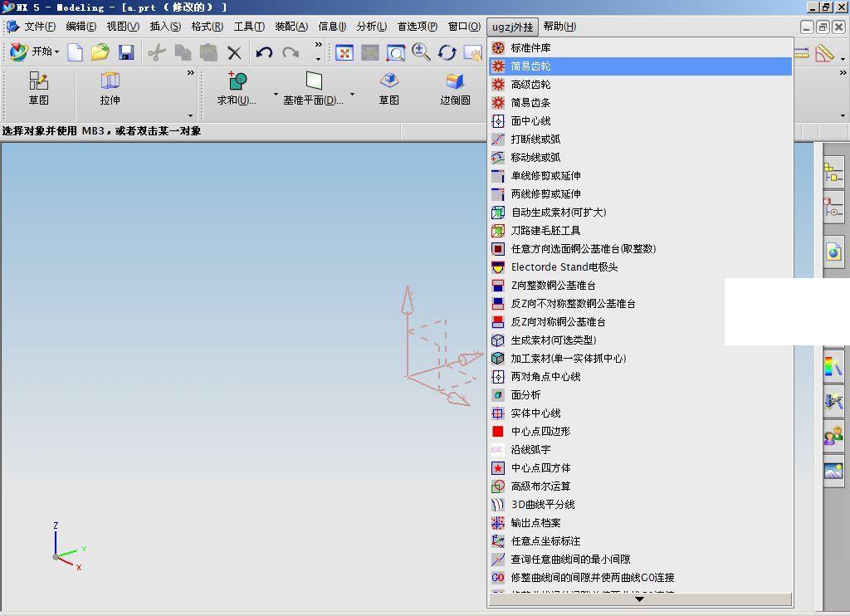Redo the last undone action
850x616 pixels.
291,52
